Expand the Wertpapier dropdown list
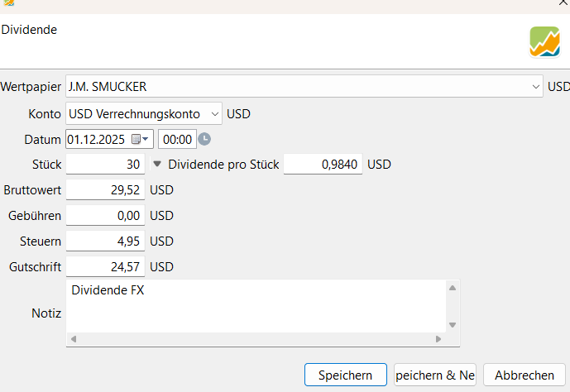Image resolution: width=570 pixels, height=392 pixels. [x=535, y=86]
